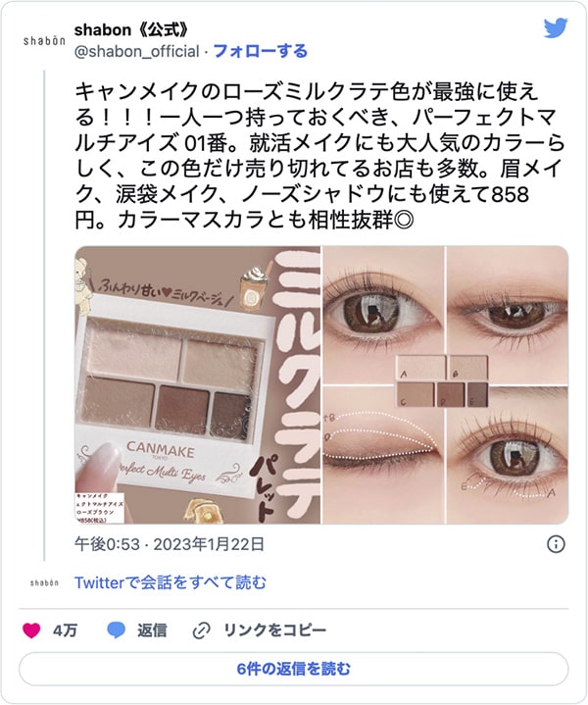Open the CANMAKE palette product image

click(197, 385)
